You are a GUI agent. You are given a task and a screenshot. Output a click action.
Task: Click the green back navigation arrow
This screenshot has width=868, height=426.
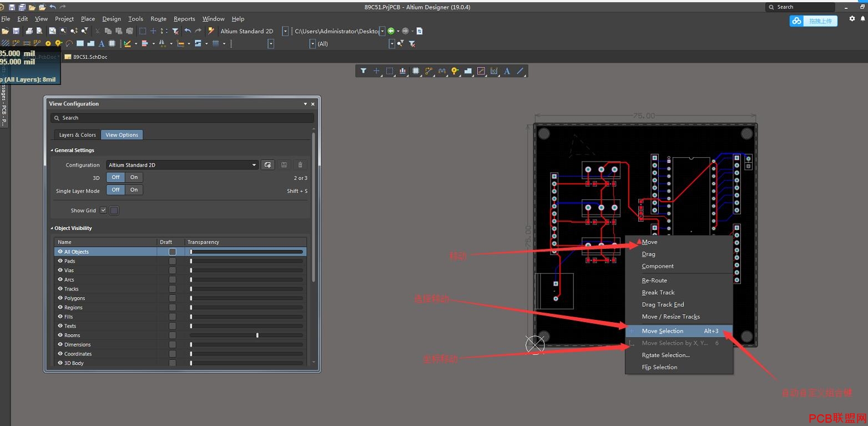click(x=391, y=31)
